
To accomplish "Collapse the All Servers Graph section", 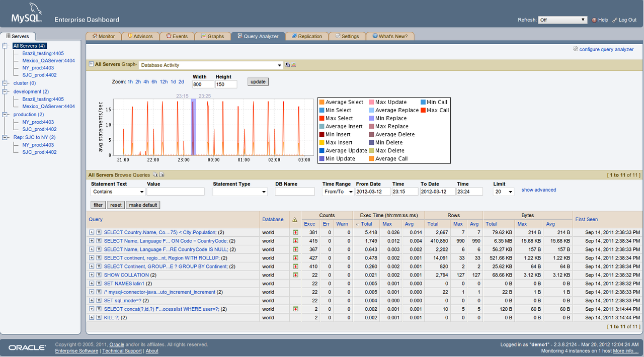I will coord(91,64).
